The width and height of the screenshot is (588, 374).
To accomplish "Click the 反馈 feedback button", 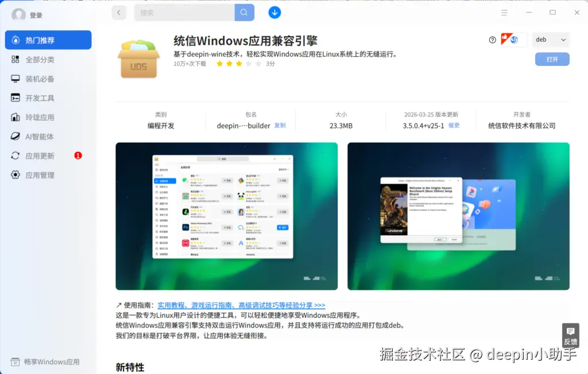I will tap(570, 336).
